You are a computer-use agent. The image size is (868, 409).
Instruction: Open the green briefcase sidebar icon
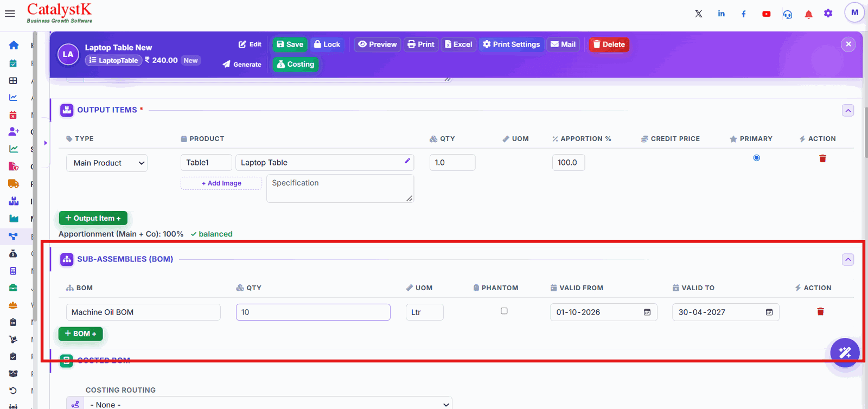[13, 287]
